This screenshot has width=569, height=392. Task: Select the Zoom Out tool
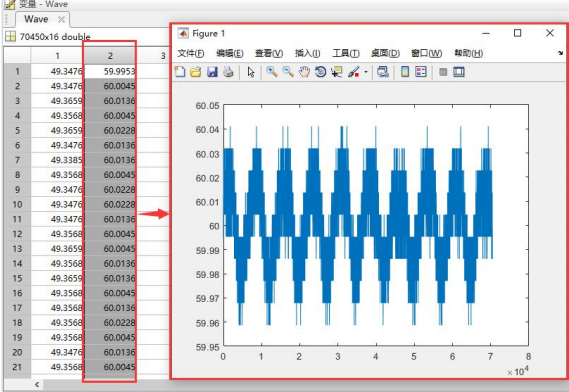(x=288, y=72)
